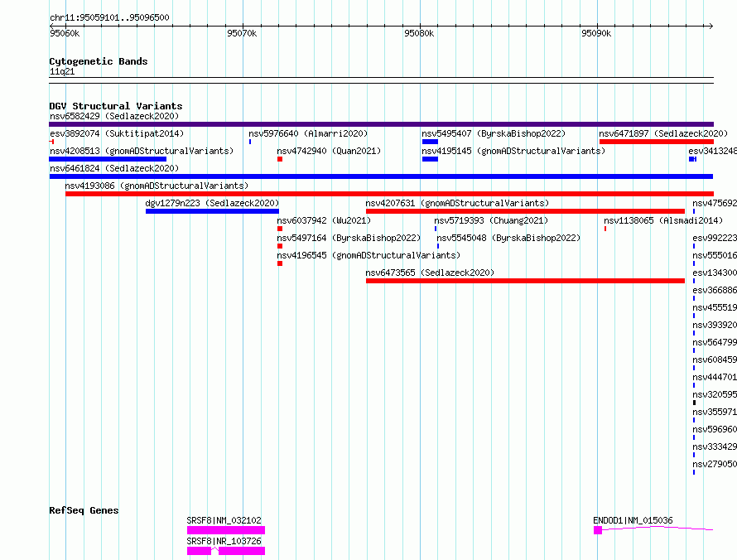Select nsv5545048 (ByrskaBishop2022) label
The width and height of the screenshot is (737, 560).
[508, 238]
